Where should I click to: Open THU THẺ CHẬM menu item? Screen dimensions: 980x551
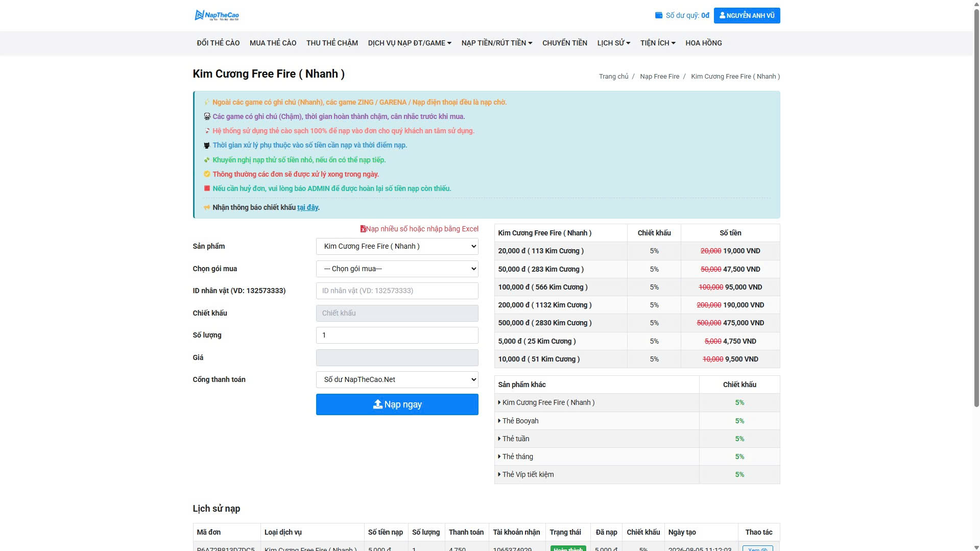(x=332, y=43)
